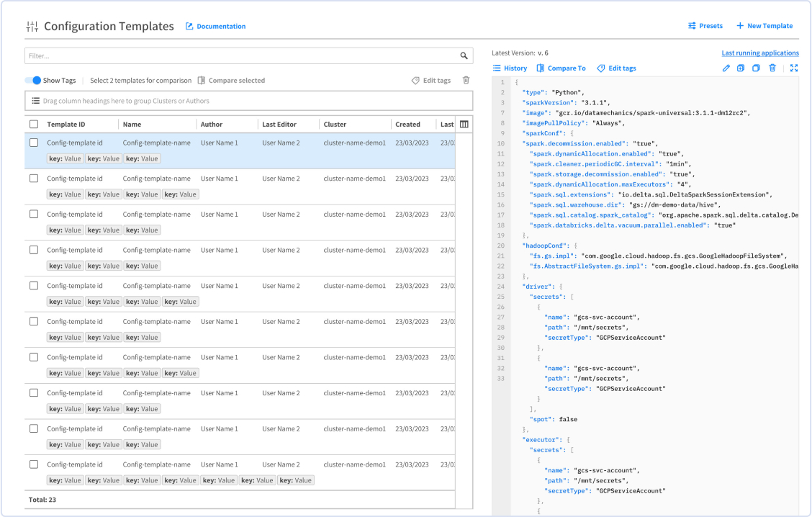Click the "spark.databricks.delta.vacuum.parallel.enabled" line
The image size is (812, 517).
(x=632, y=225)
